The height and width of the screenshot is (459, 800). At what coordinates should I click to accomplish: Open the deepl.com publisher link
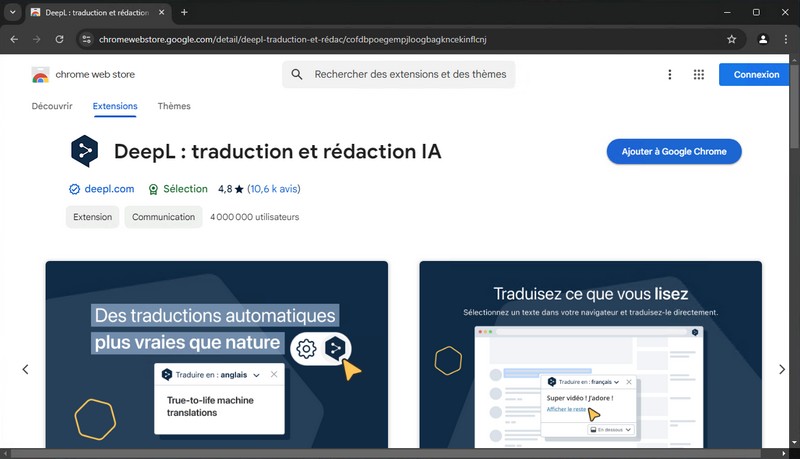tap(109, 189)
